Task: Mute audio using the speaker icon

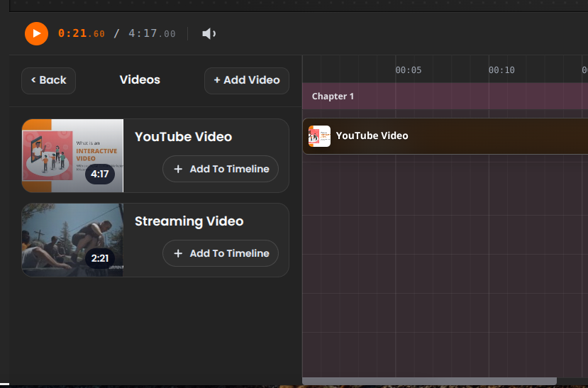Action: [x=209, y=34]
